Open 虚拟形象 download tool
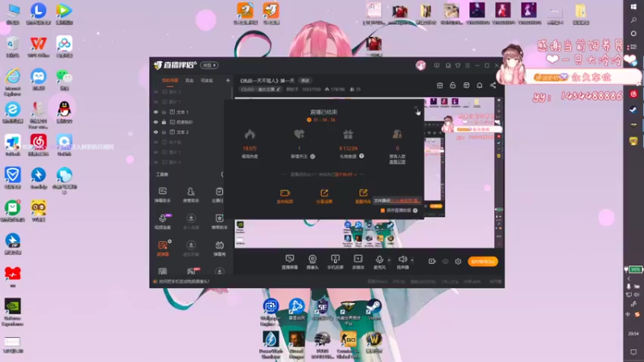The height and width of the screenshot is (362, 644). click(x=191, y=249)
